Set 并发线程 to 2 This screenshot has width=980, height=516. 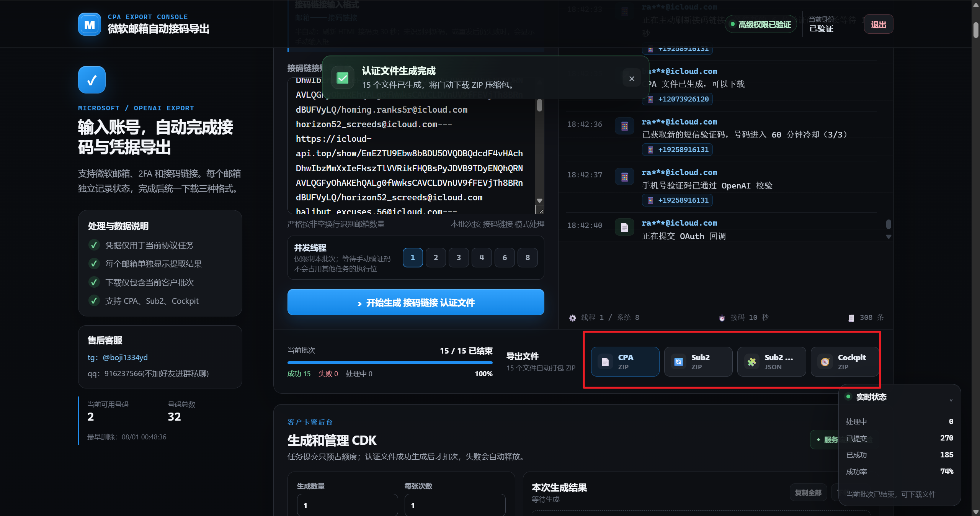tap(436, 257)
